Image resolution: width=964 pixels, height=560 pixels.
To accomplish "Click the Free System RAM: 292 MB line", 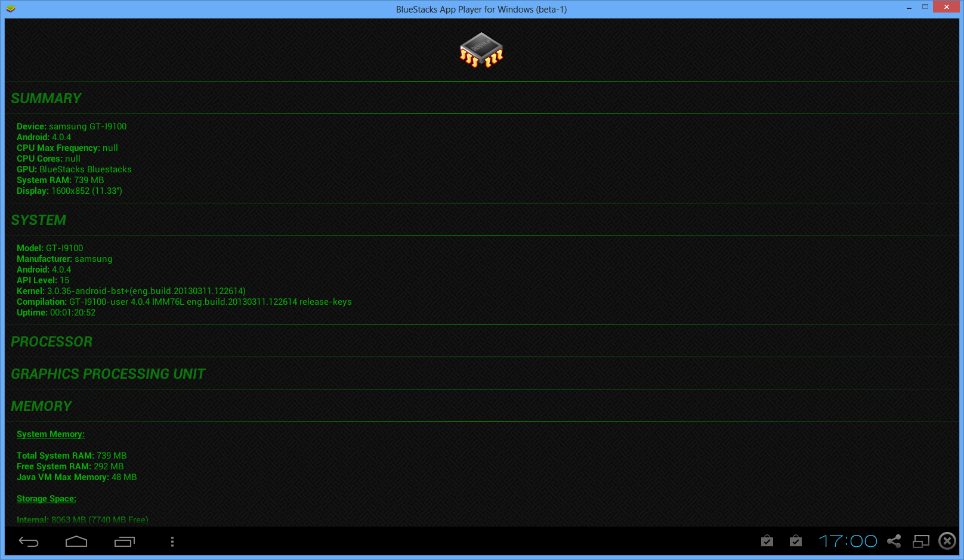I will (70, 466).
